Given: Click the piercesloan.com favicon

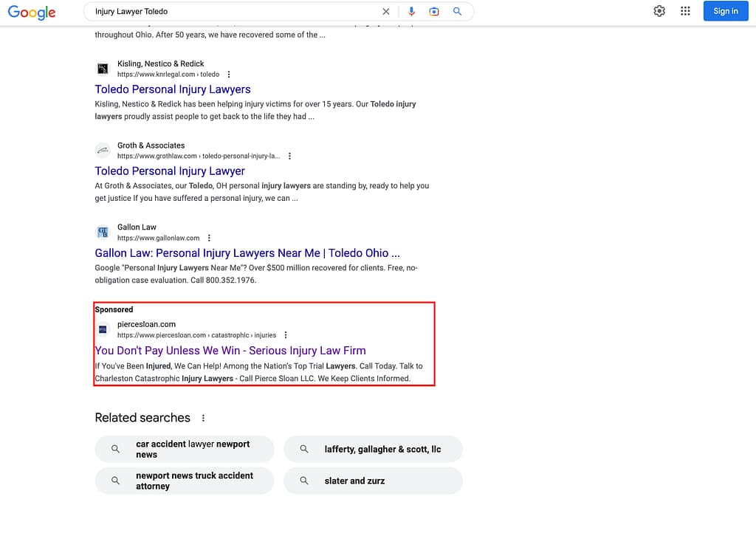Looking at the screenshot, I should tap(103, 330).
